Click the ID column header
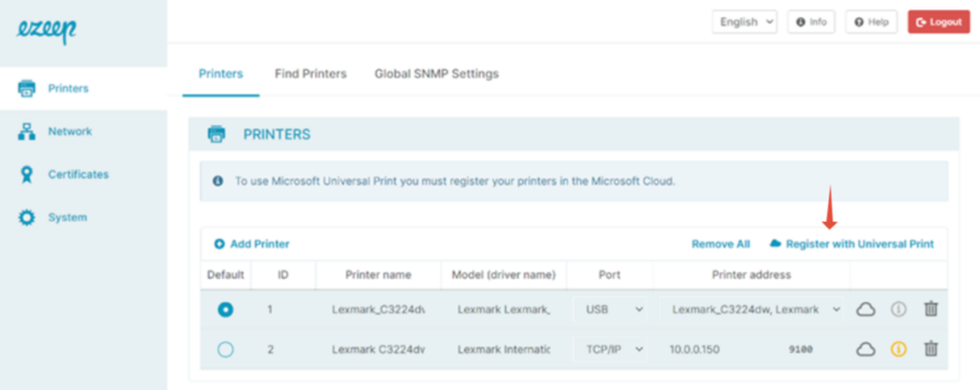The width and height of the screenshot is (980, 390). (x=283, y=274)
